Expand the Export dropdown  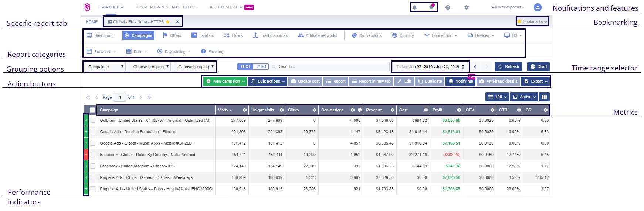click(536, 82)
